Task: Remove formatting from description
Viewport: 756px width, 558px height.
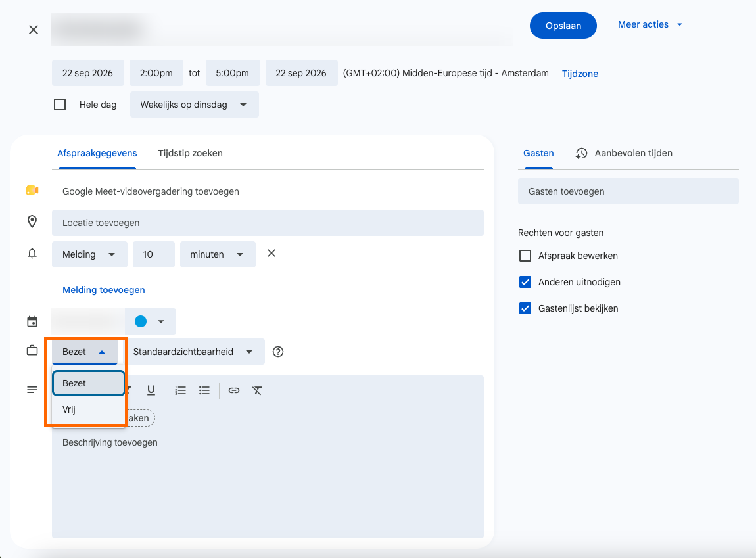Action: click(x=257, y=390)
